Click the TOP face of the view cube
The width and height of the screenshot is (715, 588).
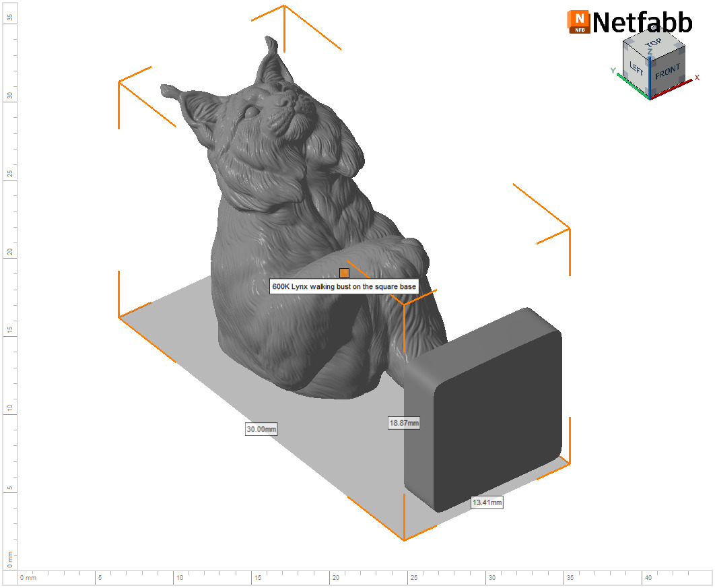654,43
